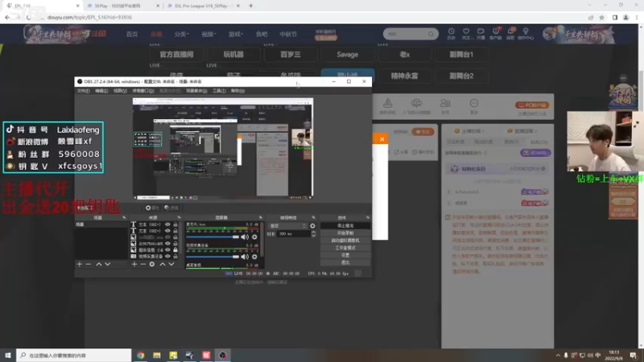Remove selected scene with minus icon
The width and height of the screenshot is (644, 362).
89,265
